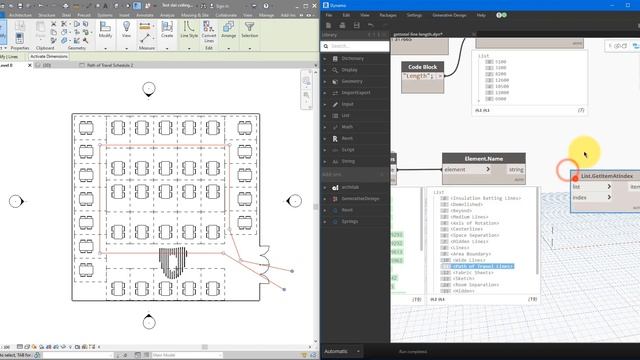Click the Fabric Sheets list entry
Screen dimensions: 640x360
click(473, 272)
